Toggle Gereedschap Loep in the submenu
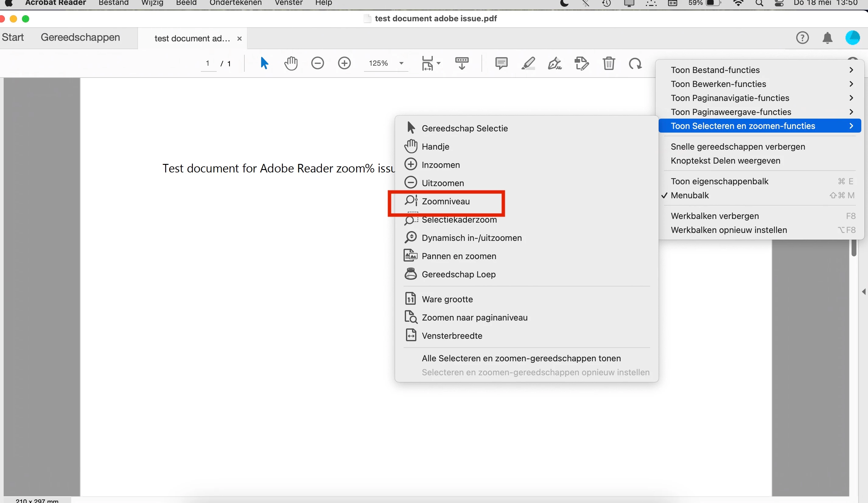The image size is (868, 503). [458, 274]
